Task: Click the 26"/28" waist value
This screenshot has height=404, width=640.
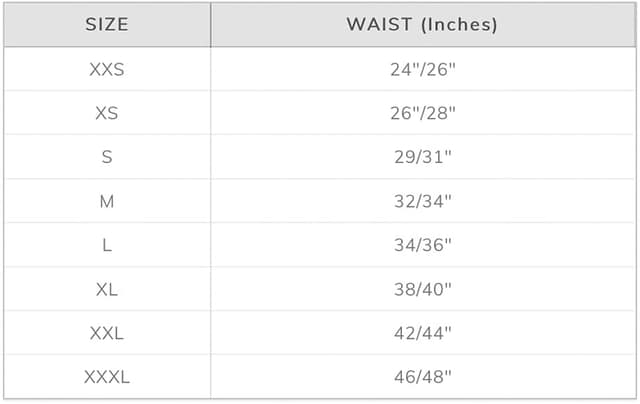Action: click(422, 113)
